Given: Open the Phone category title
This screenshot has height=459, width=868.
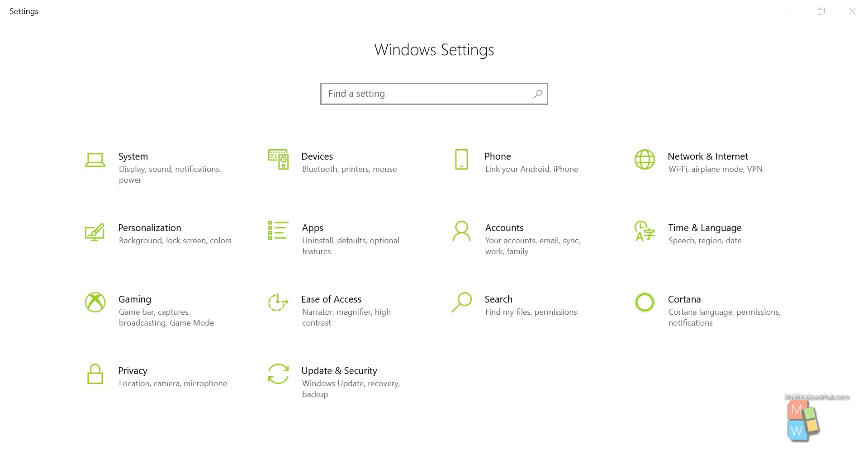Looking at the screenshot, I should 498,156.
